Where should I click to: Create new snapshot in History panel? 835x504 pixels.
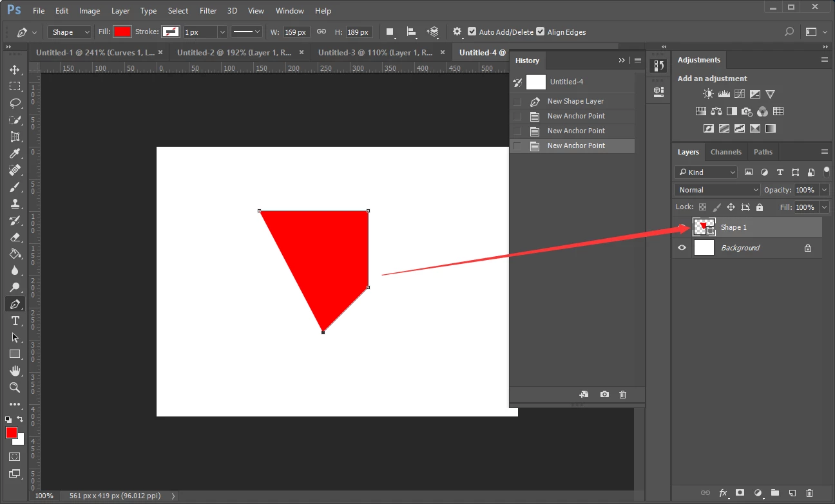pyautogui.click(x=604, y=394)
